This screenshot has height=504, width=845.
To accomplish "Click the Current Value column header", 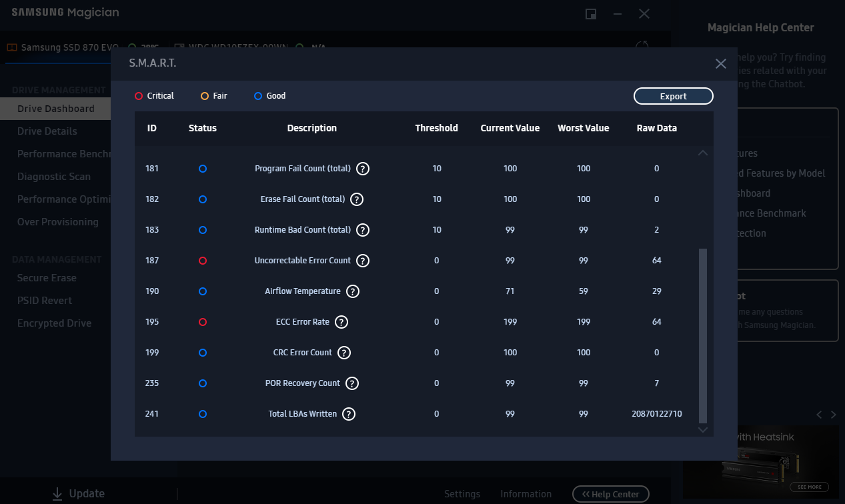I will tap(510, 128).
